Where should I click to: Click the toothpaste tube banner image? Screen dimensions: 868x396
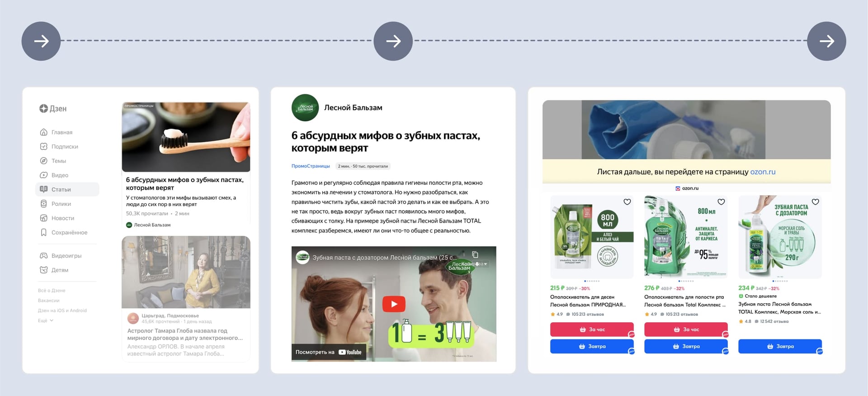click(686, 130)
